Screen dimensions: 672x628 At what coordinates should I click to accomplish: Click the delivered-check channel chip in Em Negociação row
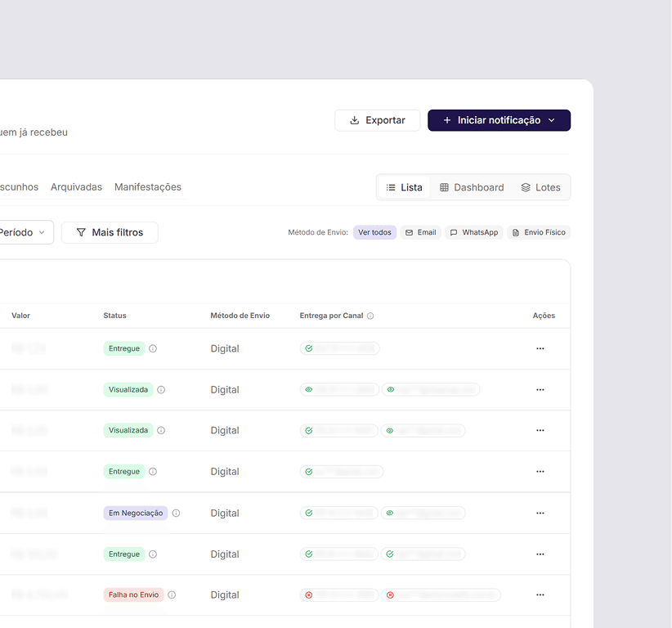point(339,514)
